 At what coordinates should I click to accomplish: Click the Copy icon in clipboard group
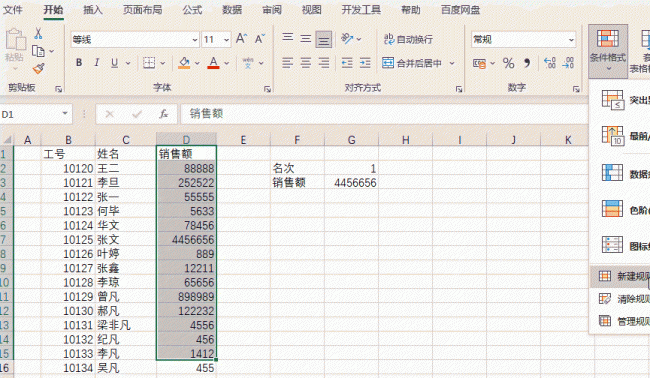click(x=38, y=51)
